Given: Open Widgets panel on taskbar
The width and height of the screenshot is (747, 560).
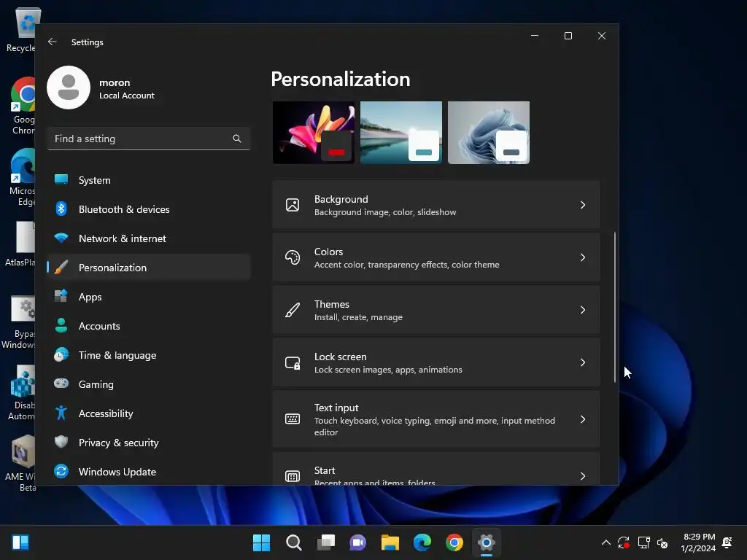Looking at the screenshot, I should pyautogui.click(x=20, y=542).
